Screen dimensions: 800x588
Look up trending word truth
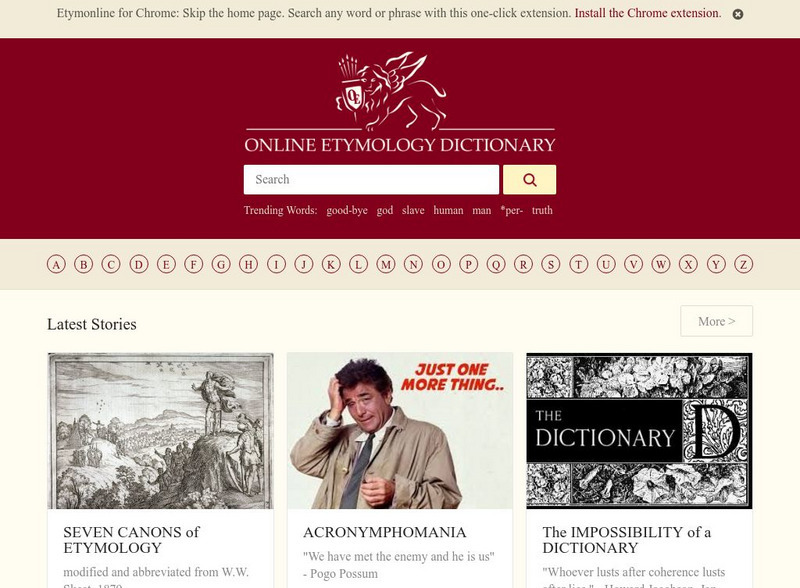tap(542, 210)
